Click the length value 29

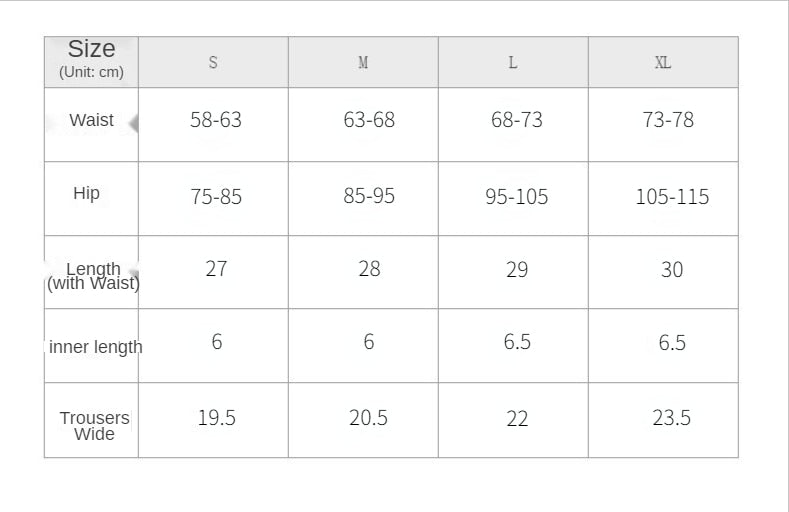[517, 270]
